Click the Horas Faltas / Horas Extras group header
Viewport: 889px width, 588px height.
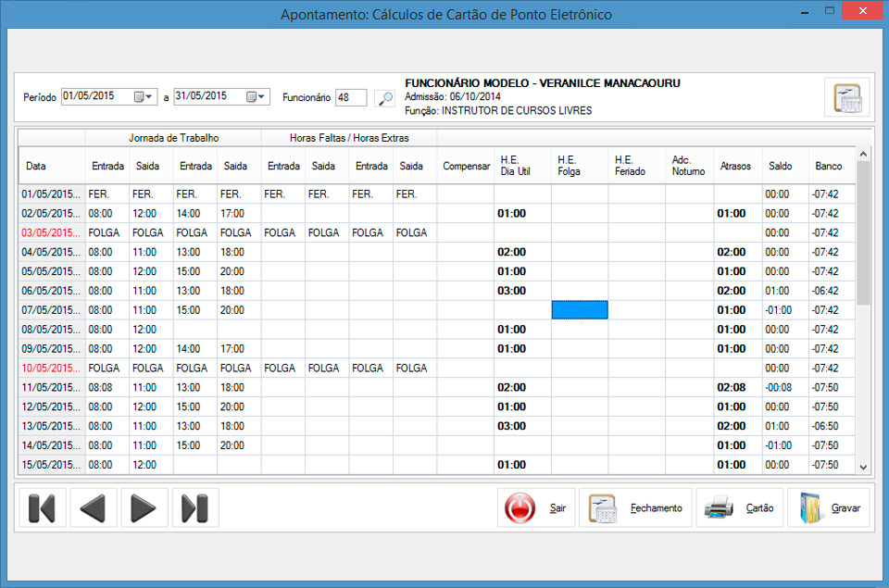coord(349,138)
